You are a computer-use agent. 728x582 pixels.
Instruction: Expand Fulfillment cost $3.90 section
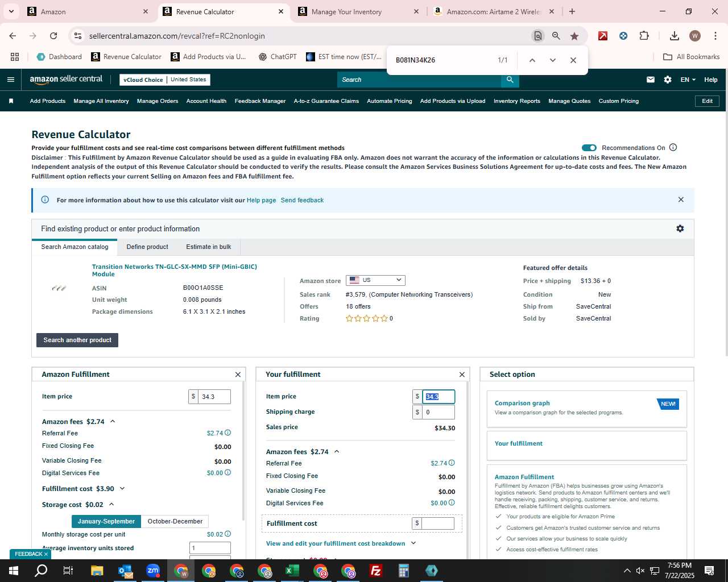pos(122,488)
